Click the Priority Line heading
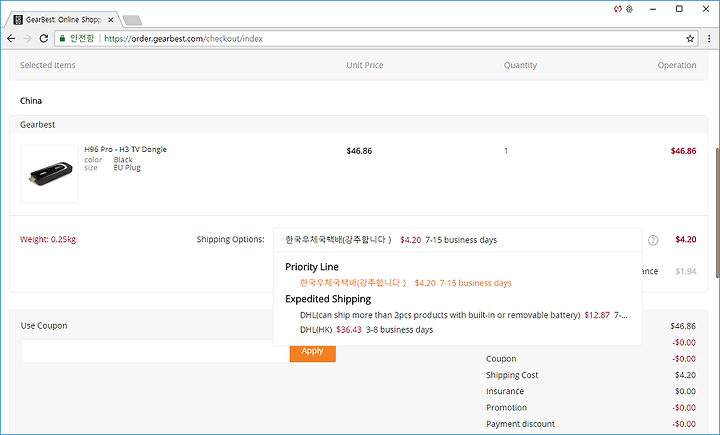This screenshot has height=435, width=720. (x=312, y=267)
